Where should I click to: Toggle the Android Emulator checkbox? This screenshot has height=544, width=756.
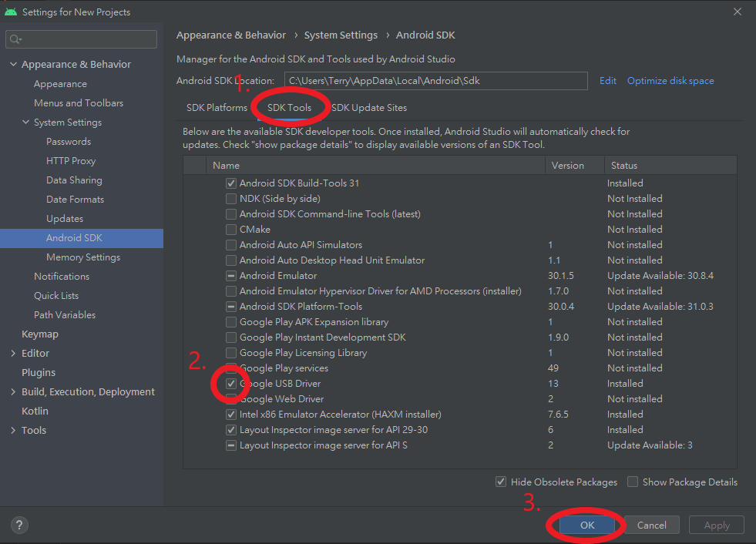(x=231, y=276)
